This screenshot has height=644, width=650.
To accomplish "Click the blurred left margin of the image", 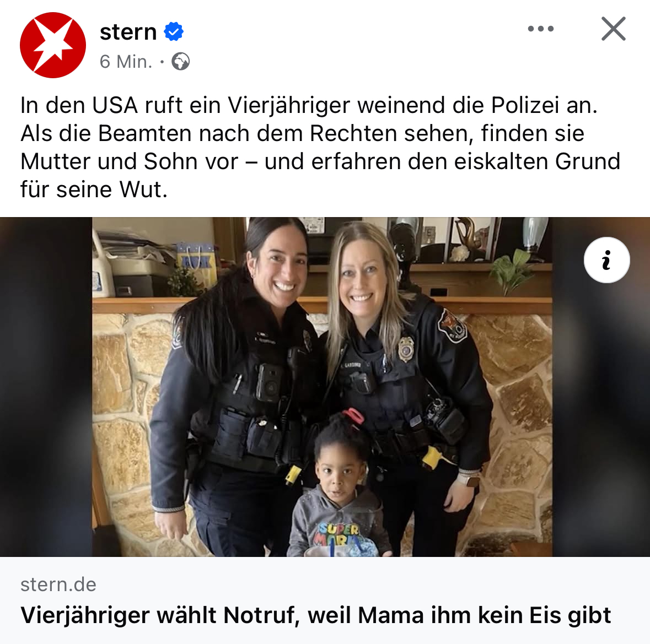I will pos(46,387).
